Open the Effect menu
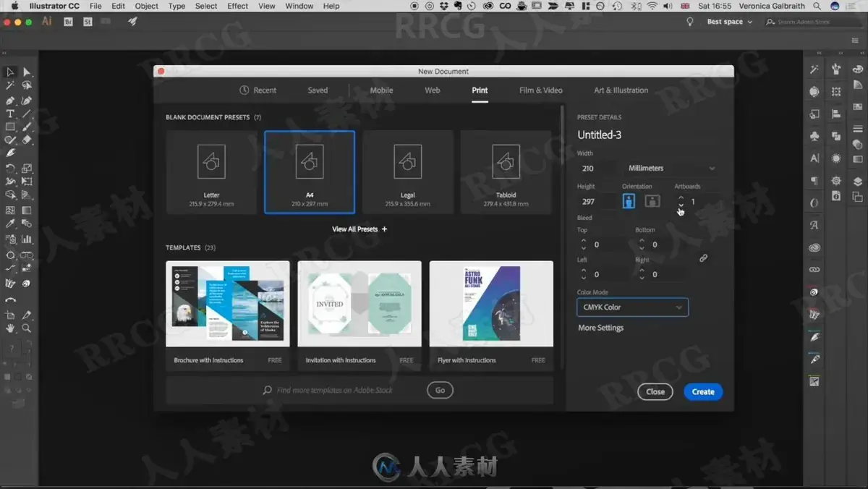Viewport: 868px width, 489px height. (x=237, y=6)
